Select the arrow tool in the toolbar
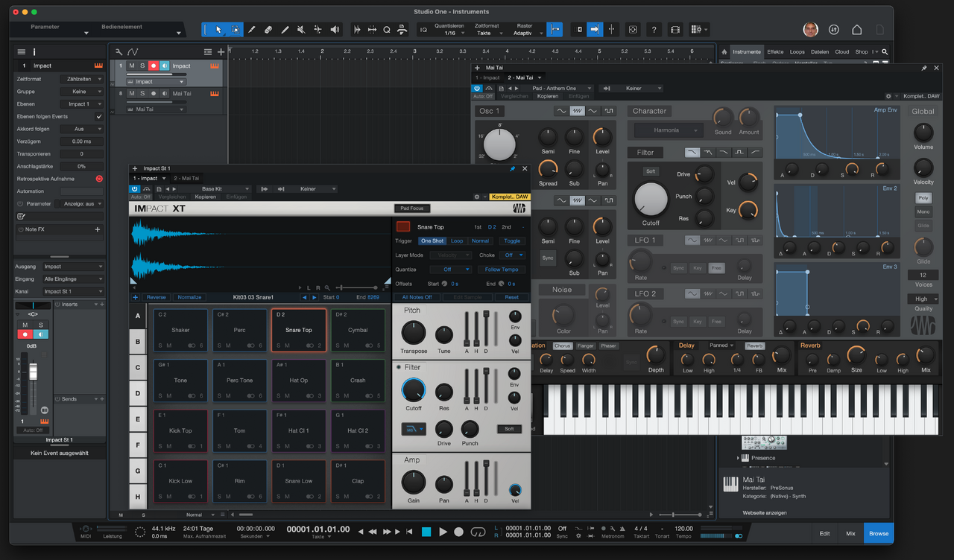The image size is (954, 560). (x=219, y=30)
